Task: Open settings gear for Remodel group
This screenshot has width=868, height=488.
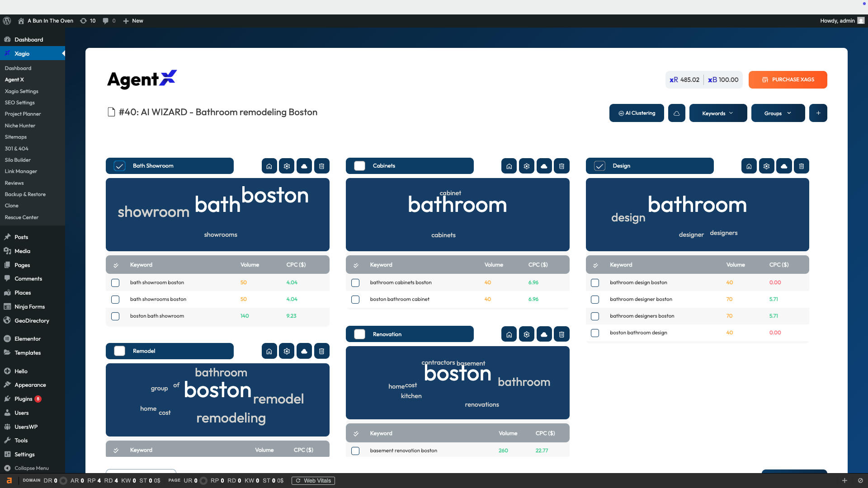Action: (x=287, y=351)
